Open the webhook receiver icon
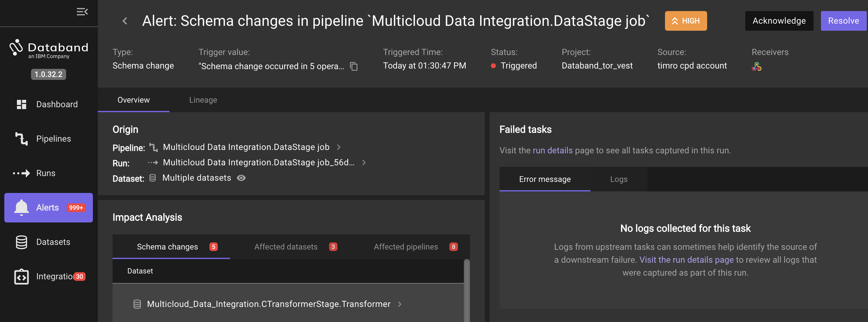The height and width of the screenshot is (322, 868). click(756, 67)
